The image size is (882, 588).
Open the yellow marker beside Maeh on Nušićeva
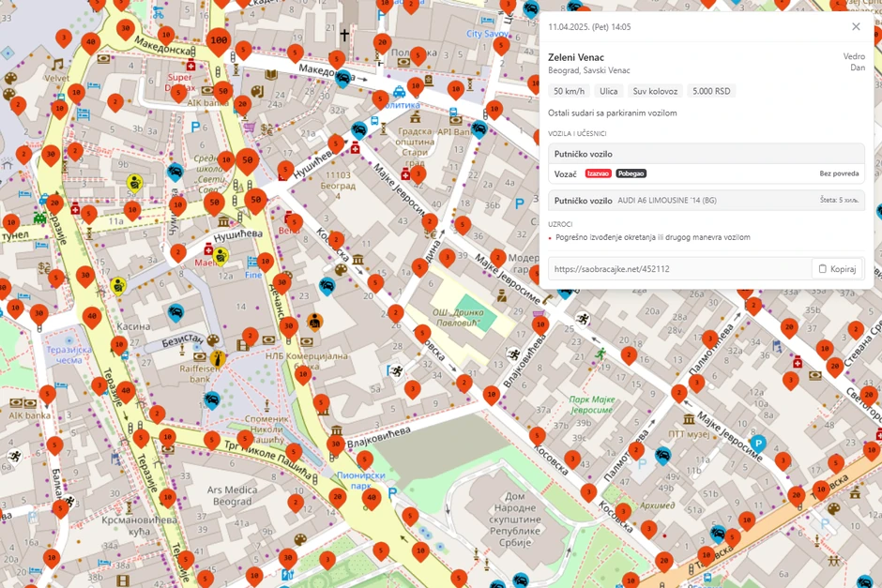pyautogui.click(x=221, y=256)
